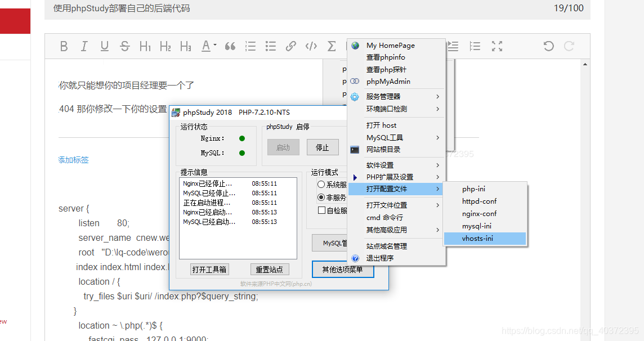Screen dimensions: 644x341
Task: Open php-ini config file
Action: [485, 189]
